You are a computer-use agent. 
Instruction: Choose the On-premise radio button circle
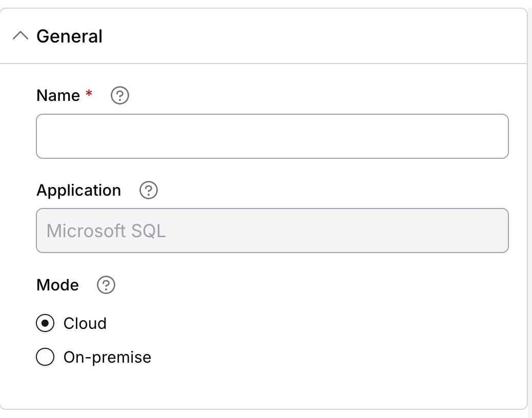[x=45, y=357]
